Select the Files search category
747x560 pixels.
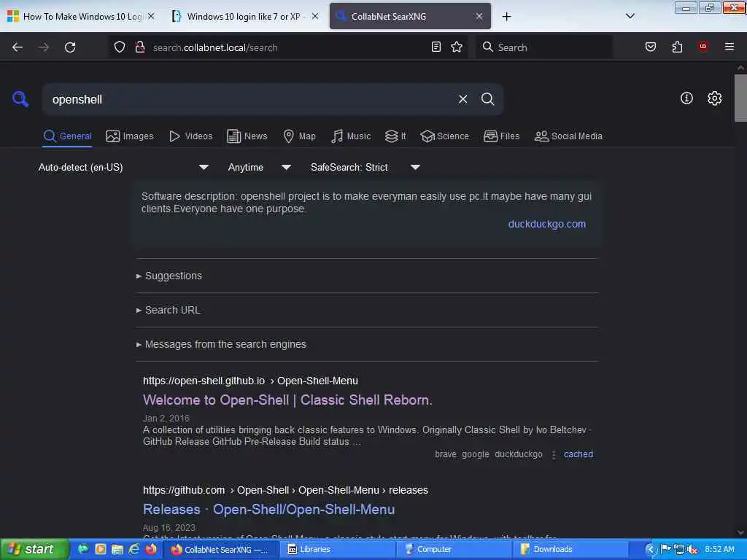point(501,136)
